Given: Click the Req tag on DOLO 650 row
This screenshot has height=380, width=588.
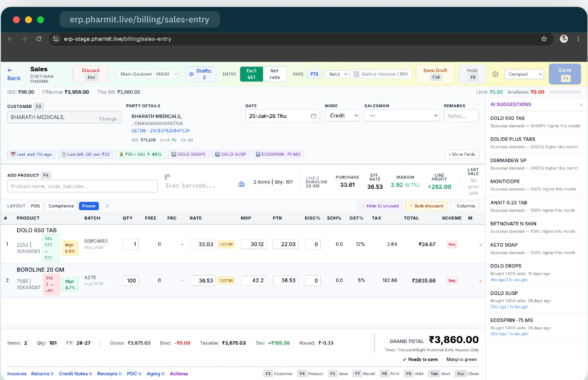Looking at the screenshot, I should pyautogui.click(x=452, y=244).
